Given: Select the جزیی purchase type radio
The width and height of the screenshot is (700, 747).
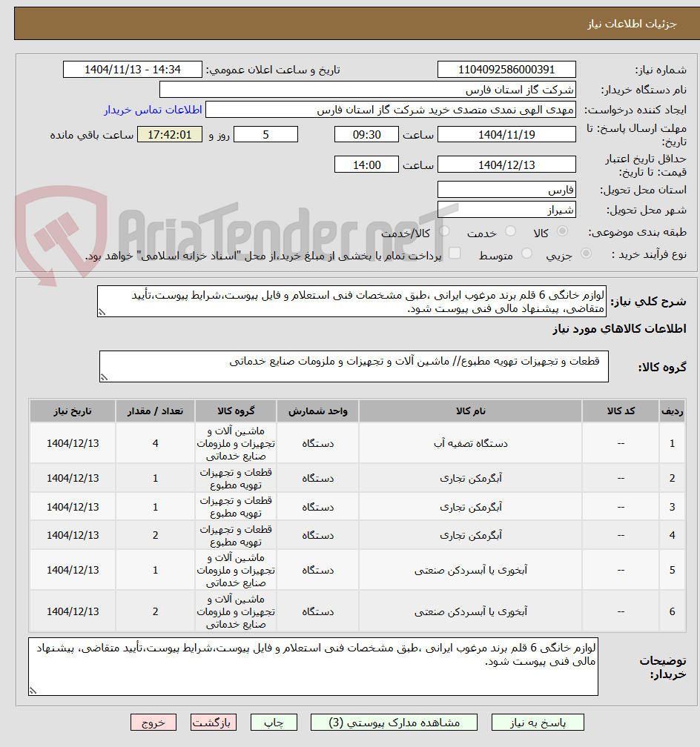Looking at the screenshot, I should (x=586, y=253).
